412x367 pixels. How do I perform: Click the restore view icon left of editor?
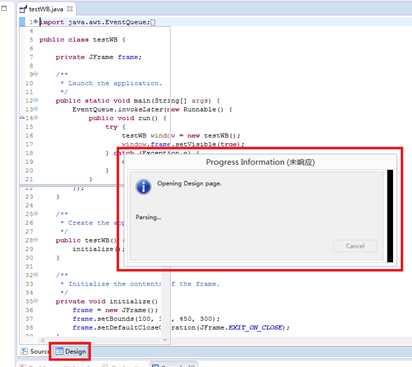[4, 8]
